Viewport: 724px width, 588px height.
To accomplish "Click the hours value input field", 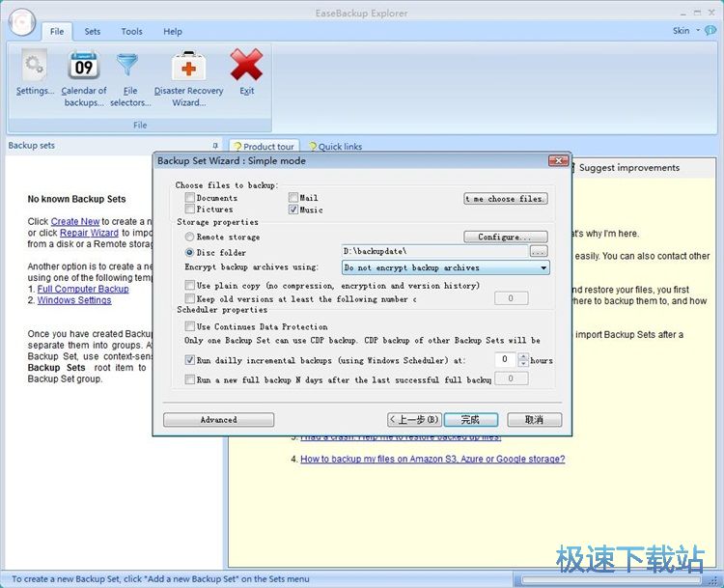I will [506, 360].
